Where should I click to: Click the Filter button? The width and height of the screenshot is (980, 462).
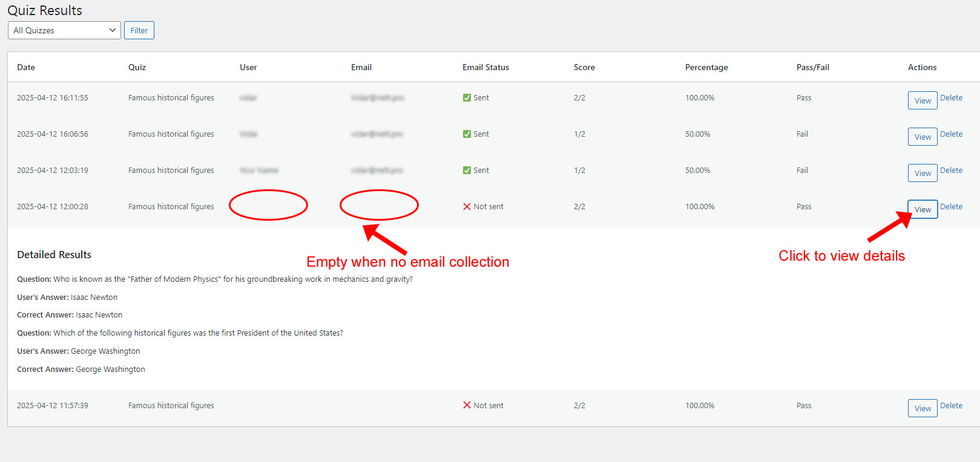point(139,30)
